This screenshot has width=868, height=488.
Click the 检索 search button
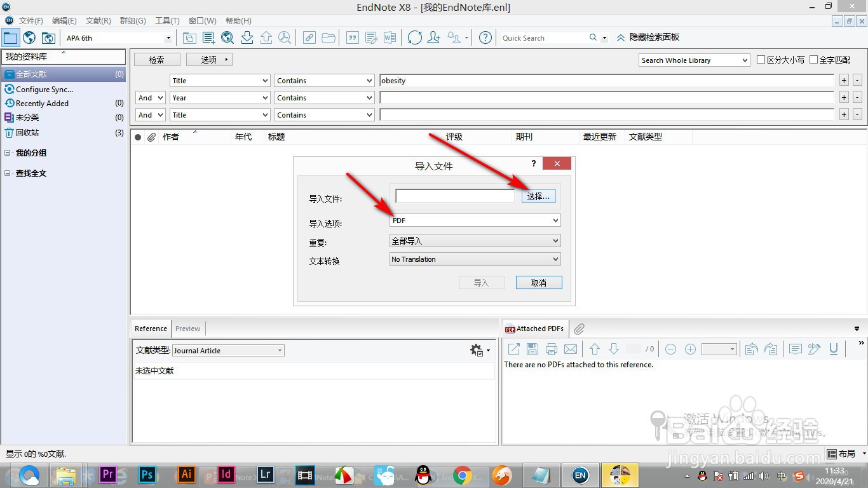157,60
